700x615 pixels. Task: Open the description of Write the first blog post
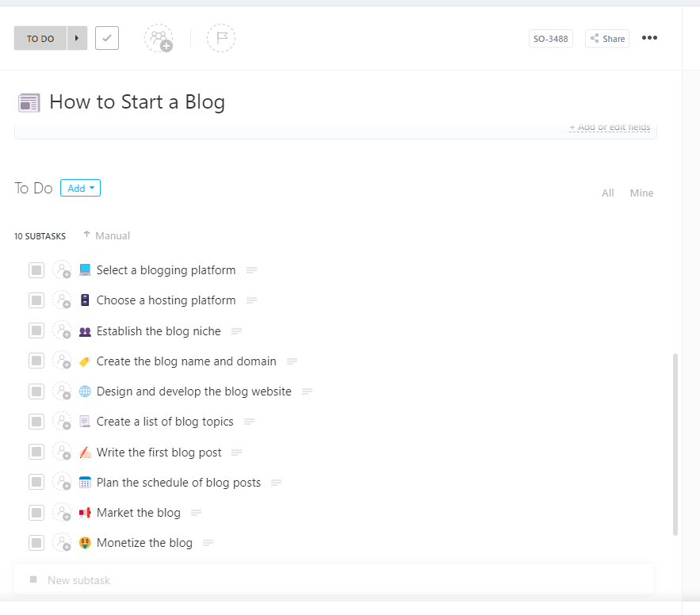point(235,452)
